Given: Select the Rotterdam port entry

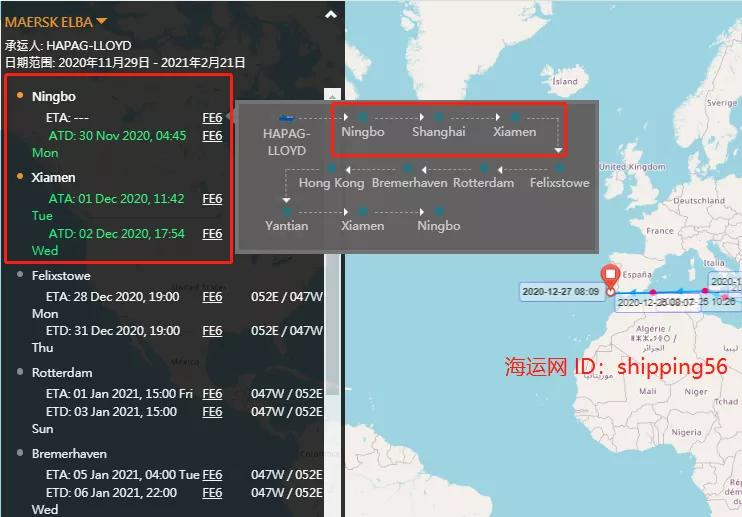Looking at the screenshot, I should (x=62, y=373).
